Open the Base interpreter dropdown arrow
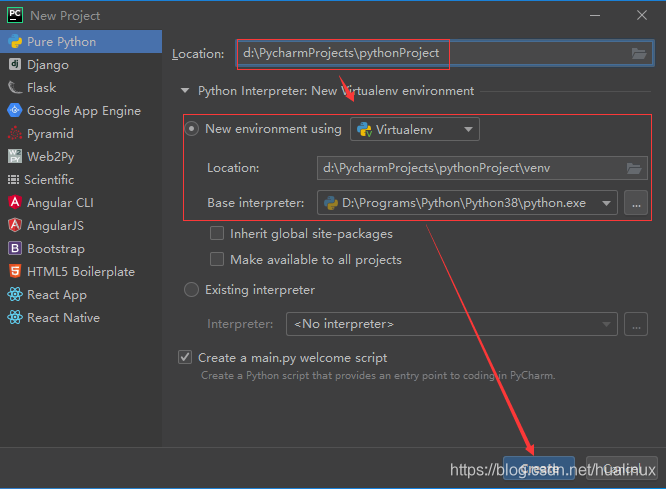The image size is (666, 489). [x=606, y=203]
